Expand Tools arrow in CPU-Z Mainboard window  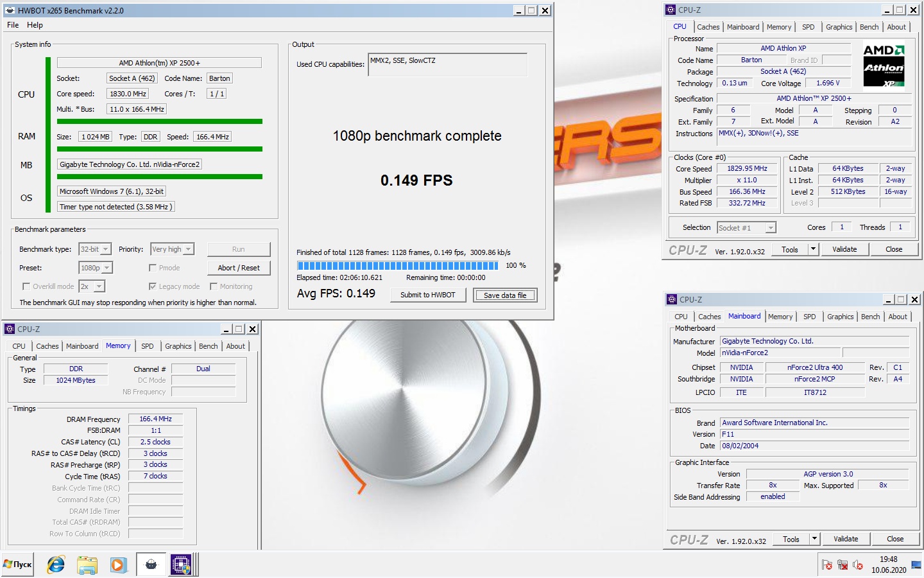815,539
